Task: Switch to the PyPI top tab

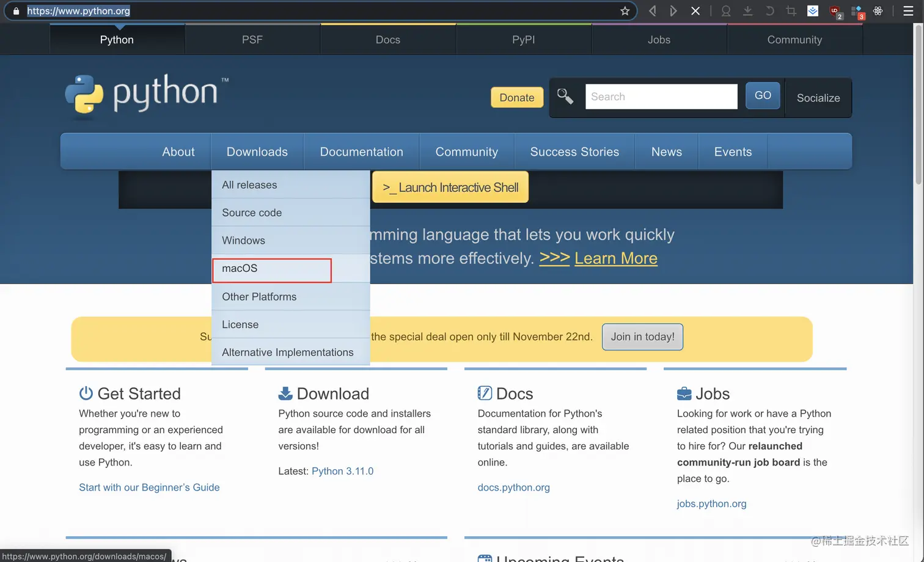Action: coord(524,40)
